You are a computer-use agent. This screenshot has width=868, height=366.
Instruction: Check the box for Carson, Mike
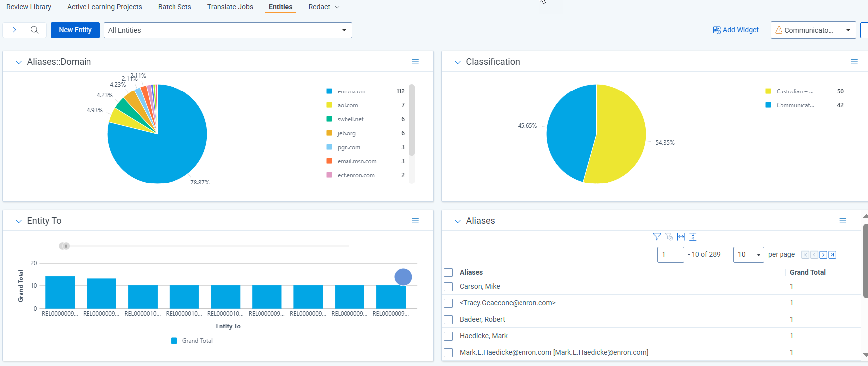448,287
